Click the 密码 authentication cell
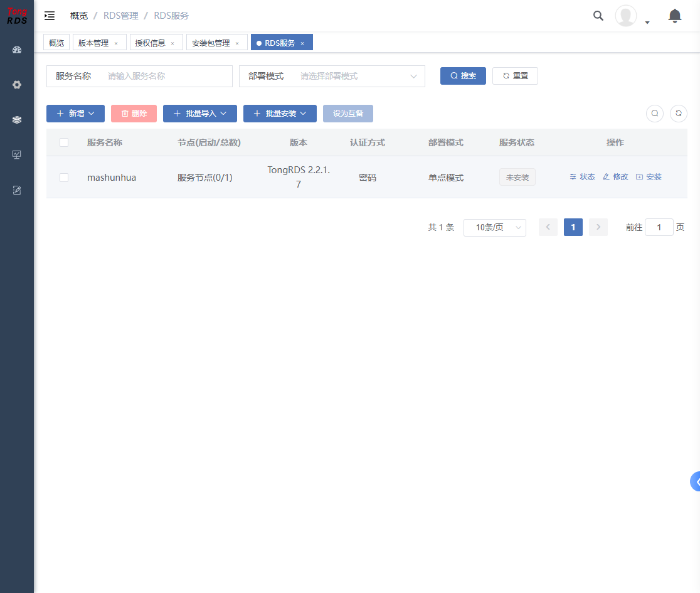Image resolution: width=700 pixels, height=593 pixels. tap(368, 178)
